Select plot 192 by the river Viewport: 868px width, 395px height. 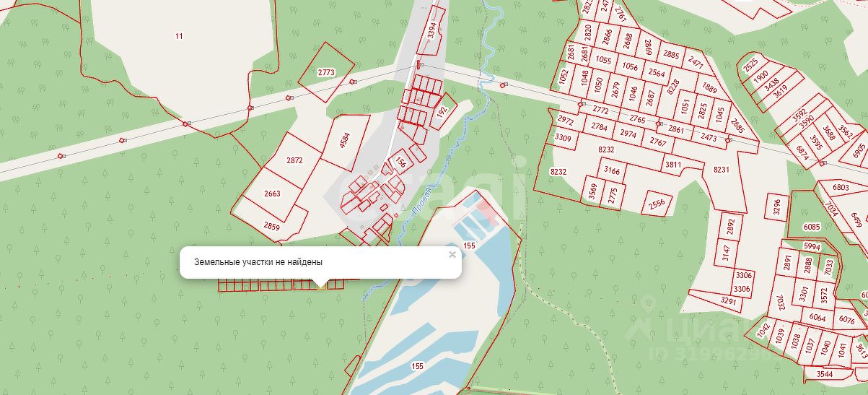pyautogui.click(x=443, y=112)
